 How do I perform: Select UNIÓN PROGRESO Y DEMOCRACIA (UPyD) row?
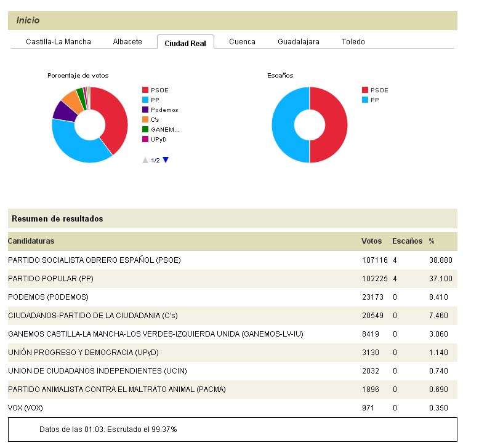tap(233, 353)
